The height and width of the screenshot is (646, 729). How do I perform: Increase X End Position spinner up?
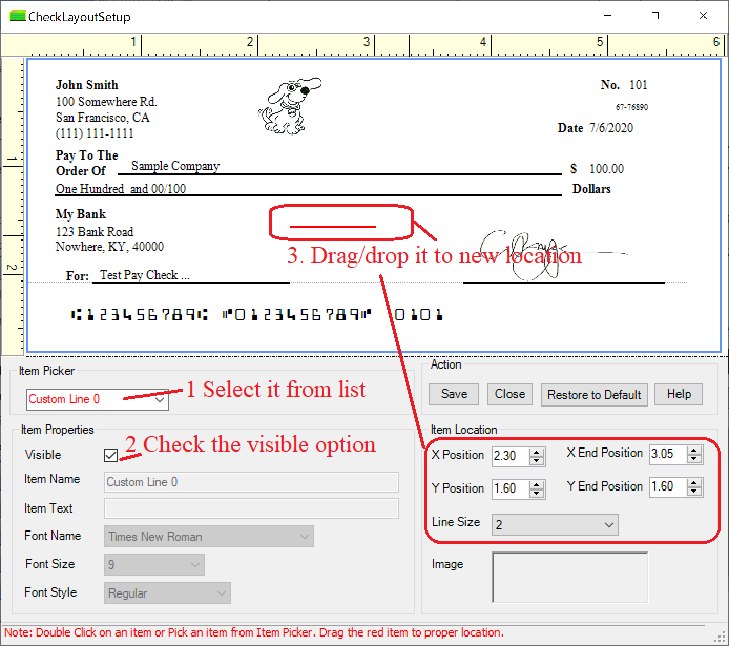point(693,451)
